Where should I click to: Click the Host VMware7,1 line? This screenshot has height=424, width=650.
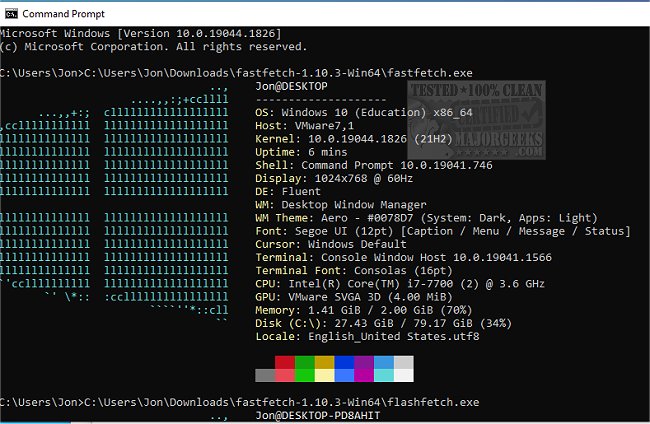pos(298,128)
